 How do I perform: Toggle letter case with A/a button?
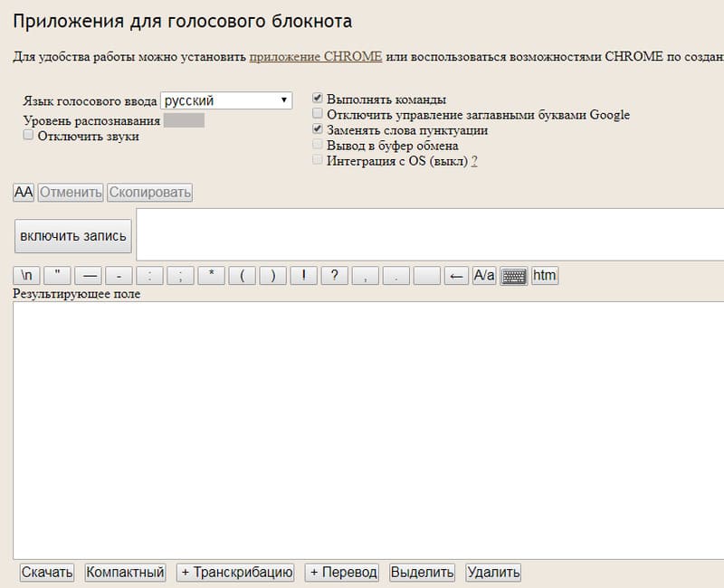pyautogui.click(x=484, y=276)
